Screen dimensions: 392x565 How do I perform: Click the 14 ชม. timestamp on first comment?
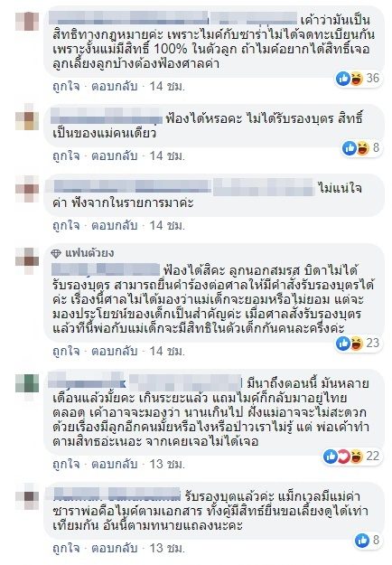(167, 87)
